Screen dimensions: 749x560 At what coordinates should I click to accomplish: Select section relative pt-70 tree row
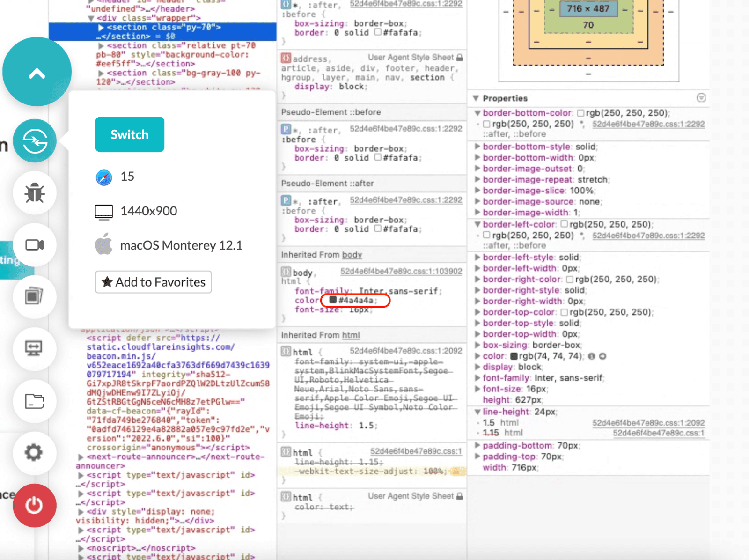tap(176, 54)
